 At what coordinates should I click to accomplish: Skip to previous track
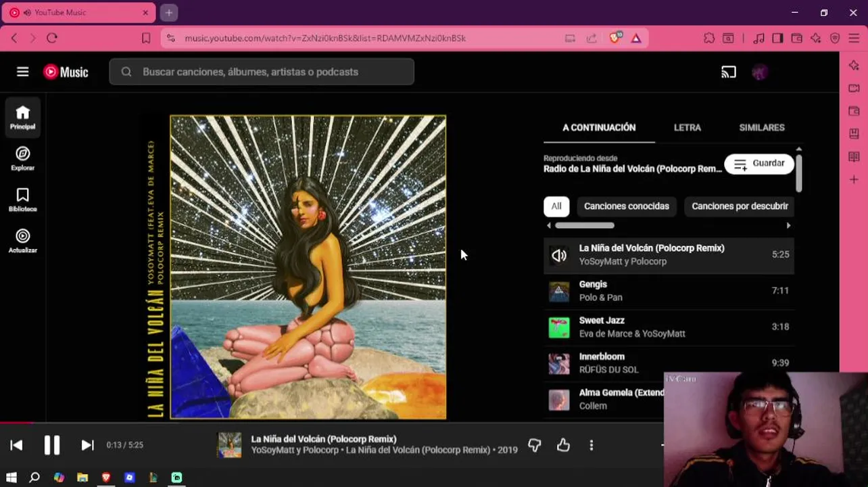(x=17, y=445)
